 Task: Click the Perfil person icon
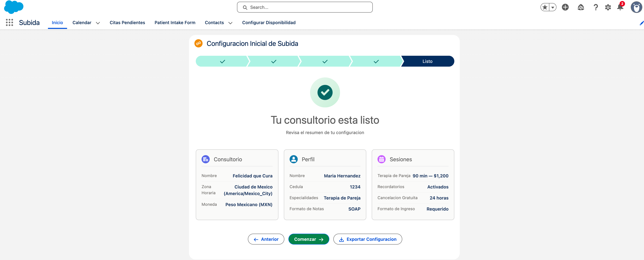click(293, 159)
